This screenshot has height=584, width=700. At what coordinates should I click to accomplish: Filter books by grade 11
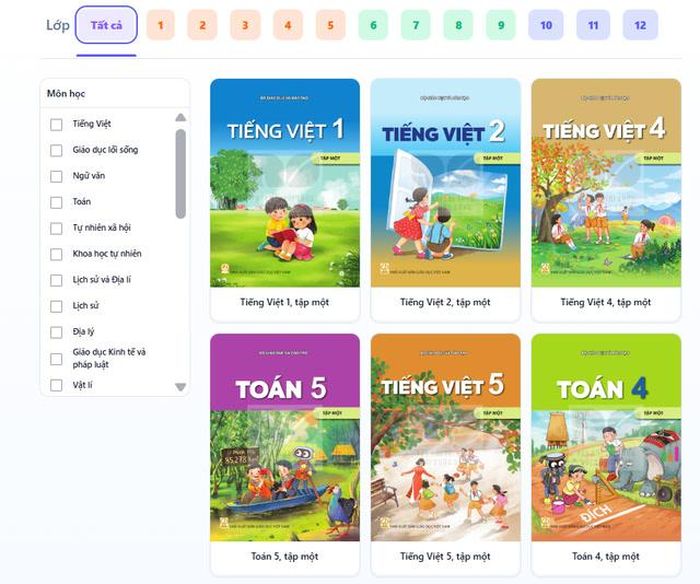[593, 25]
